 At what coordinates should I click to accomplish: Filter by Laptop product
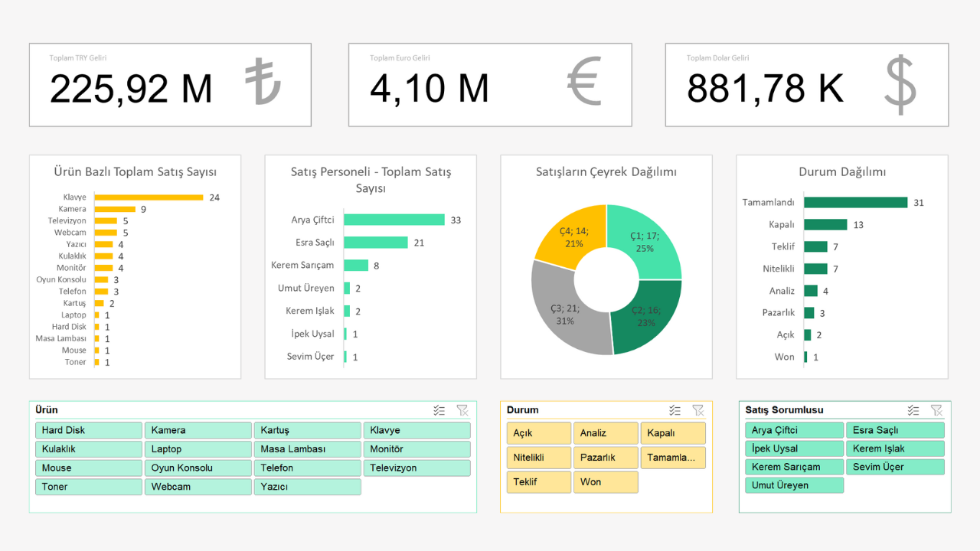coord(198,449)
